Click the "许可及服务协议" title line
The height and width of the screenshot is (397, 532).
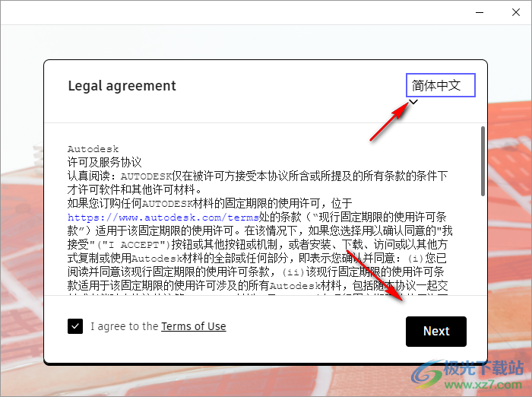105,162
